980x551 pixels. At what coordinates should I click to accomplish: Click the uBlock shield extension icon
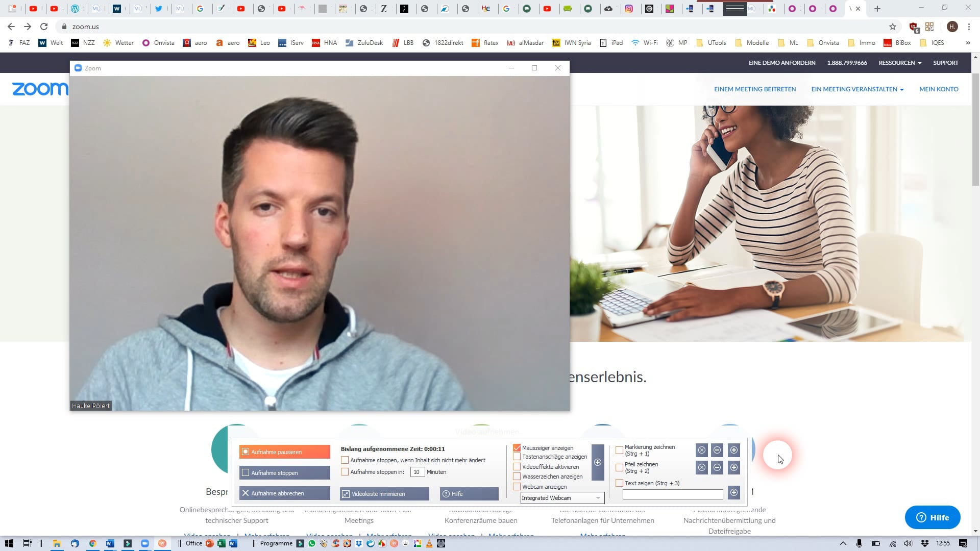[x=914, y=27]
